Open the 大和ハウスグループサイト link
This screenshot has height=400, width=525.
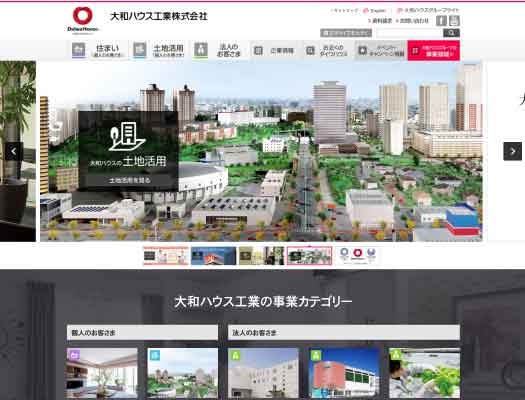click(x=428, y=10)
